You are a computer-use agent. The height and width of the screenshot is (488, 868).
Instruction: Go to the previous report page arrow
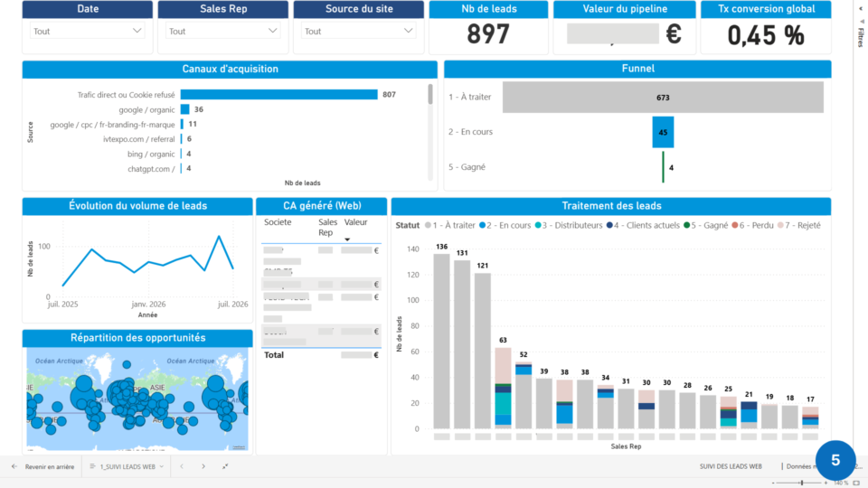(182, 466)
